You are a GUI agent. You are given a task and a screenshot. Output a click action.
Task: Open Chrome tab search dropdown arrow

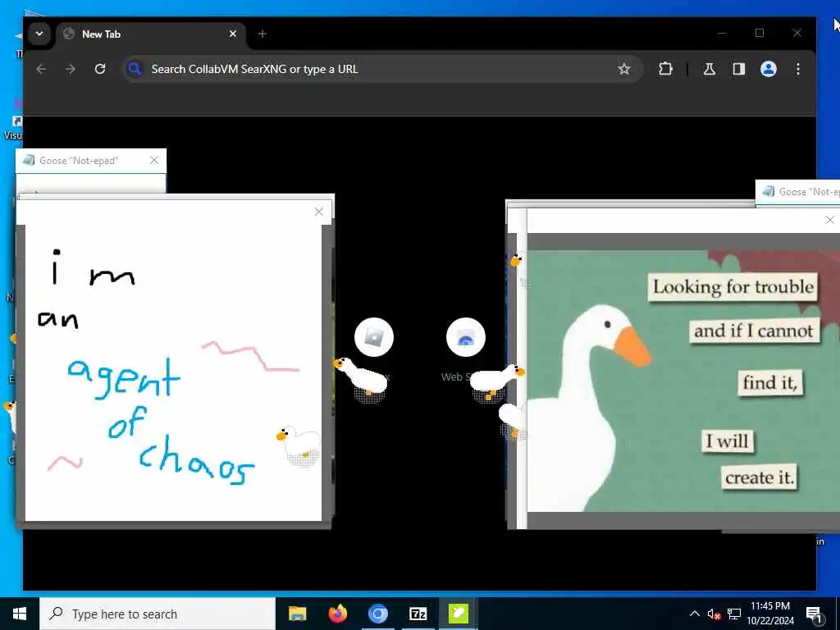[39, 34]
